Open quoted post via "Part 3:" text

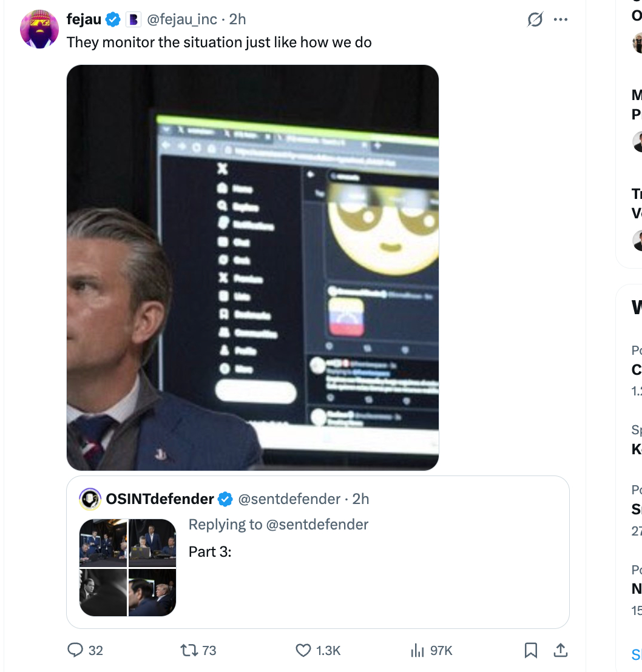(x=210, y=551)
